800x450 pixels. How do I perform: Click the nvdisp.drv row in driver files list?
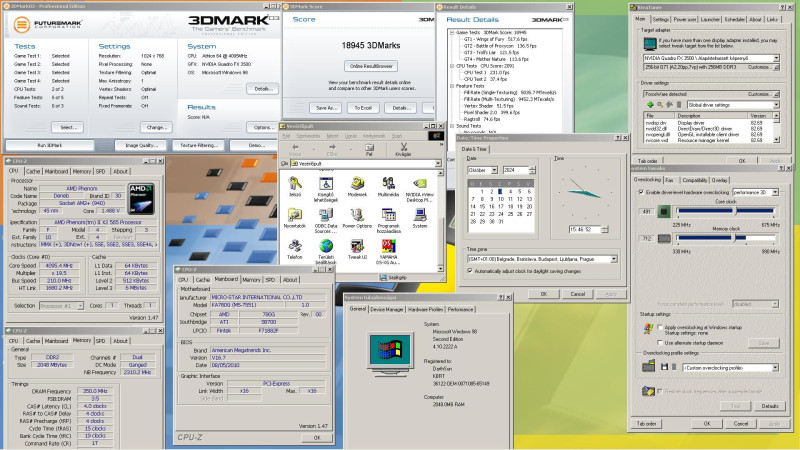[x=708, y=122]
